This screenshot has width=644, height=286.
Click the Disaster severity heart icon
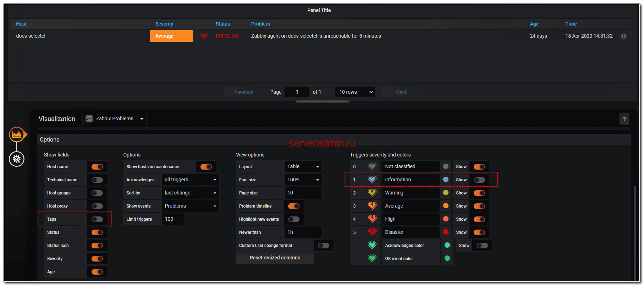pyautogui.click(x=372, y=232)
